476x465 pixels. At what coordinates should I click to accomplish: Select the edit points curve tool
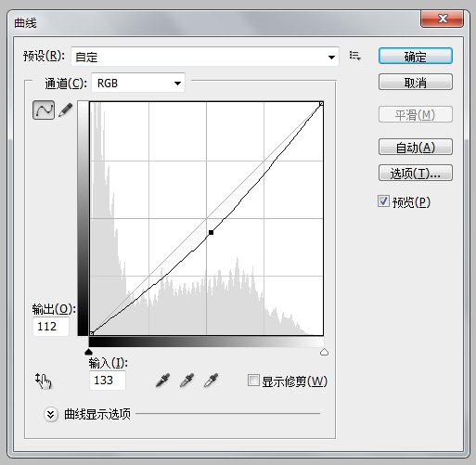[x=44, y=110]
